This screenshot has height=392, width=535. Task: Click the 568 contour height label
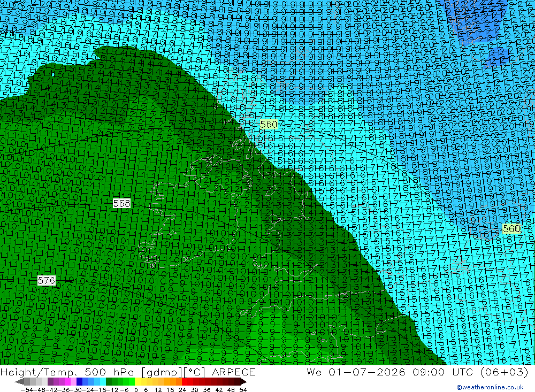121,203
